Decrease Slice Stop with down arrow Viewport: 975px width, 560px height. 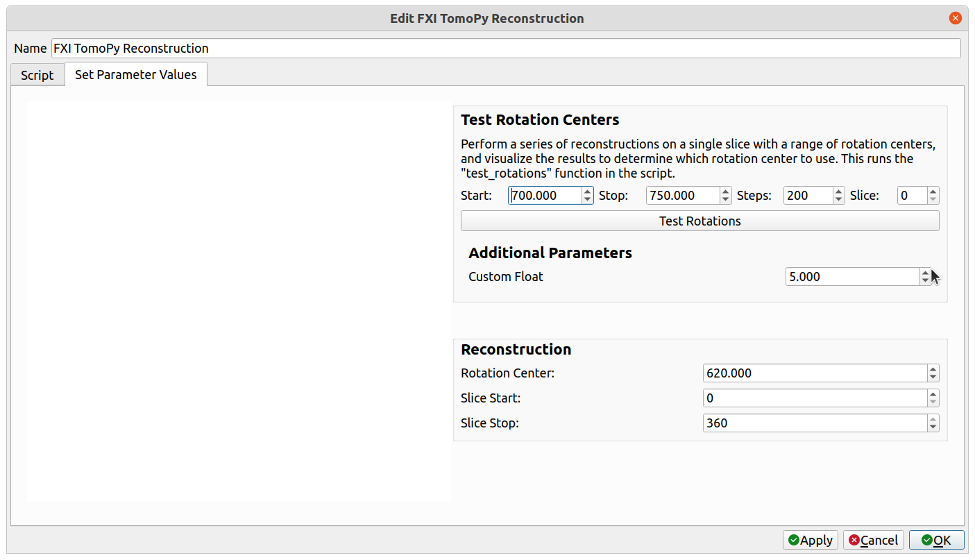pyautogui.click(x=933, y=427)
